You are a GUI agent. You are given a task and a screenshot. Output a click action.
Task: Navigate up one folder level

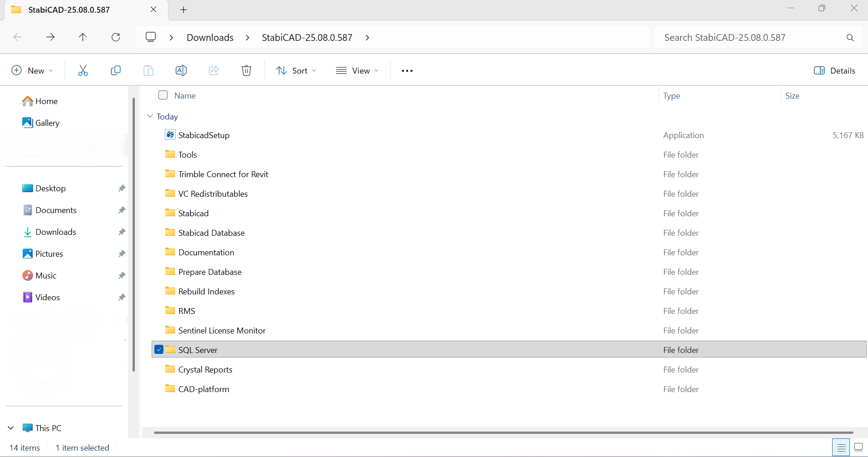[x=83, y=37]
